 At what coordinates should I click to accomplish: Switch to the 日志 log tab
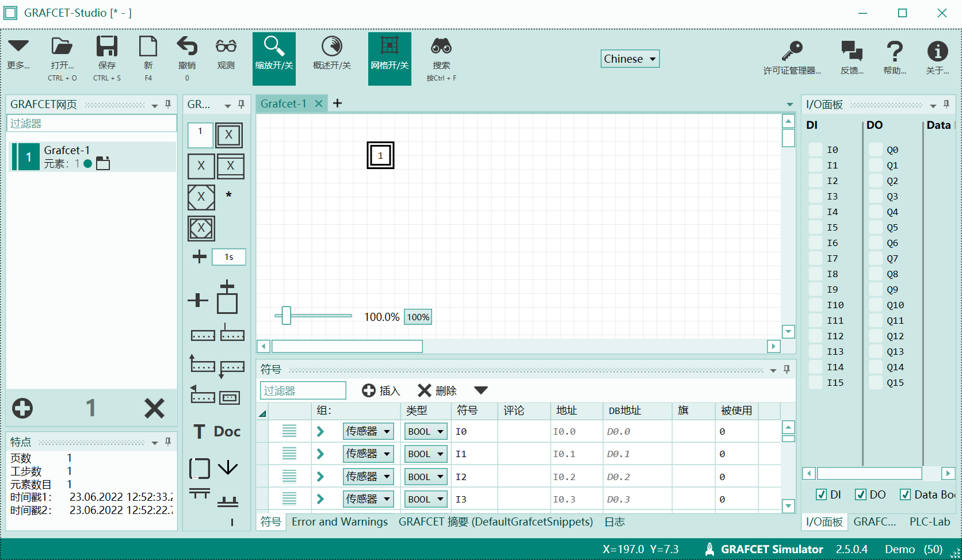(x=614, y=521)
